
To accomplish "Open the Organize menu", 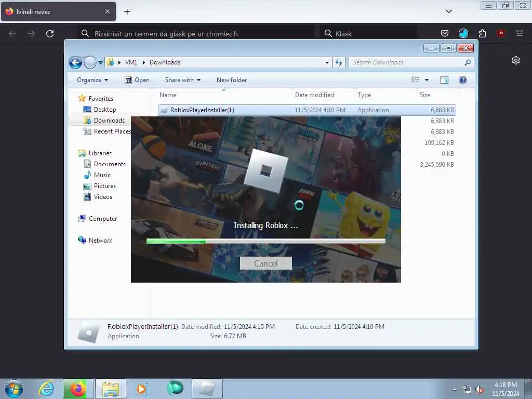I will tap(92, 80).
